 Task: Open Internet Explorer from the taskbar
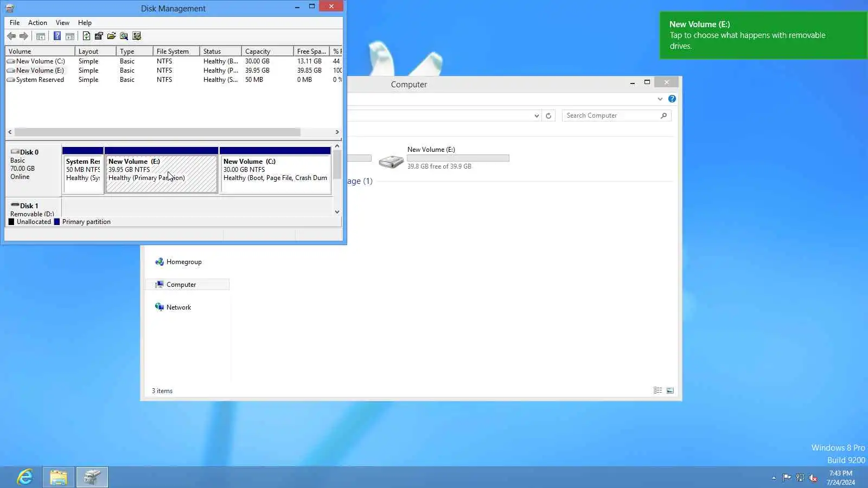[25, 477]
